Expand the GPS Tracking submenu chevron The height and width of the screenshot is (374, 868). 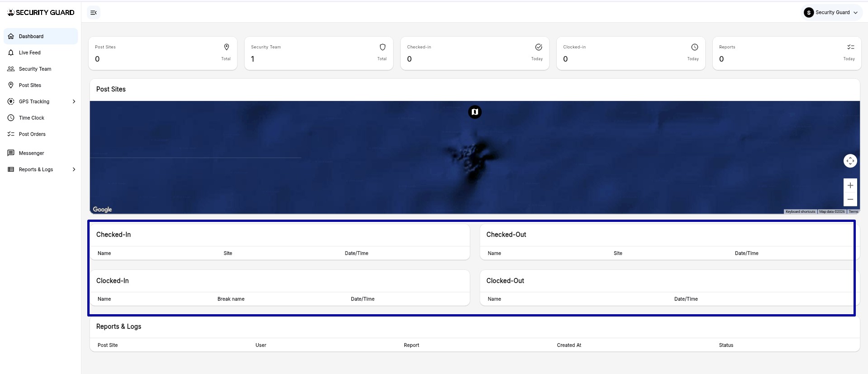coord(74,101)
